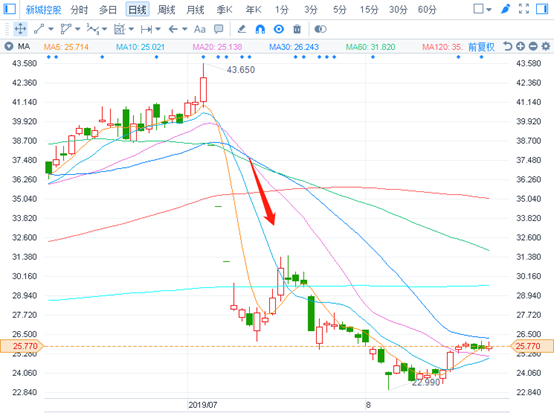
Task: Click the eraser tool icon
Action: click(242, 29)
